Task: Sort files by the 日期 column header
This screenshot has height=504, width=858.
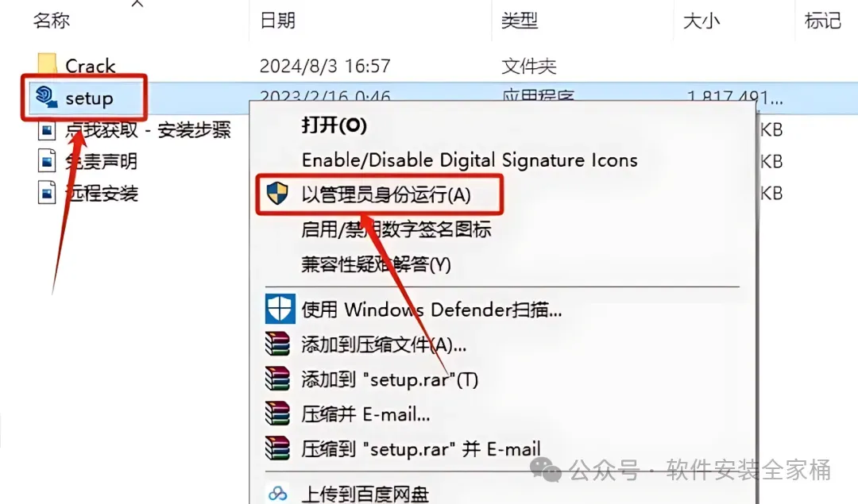Action: pyautogui.click(x=277, y=20)
